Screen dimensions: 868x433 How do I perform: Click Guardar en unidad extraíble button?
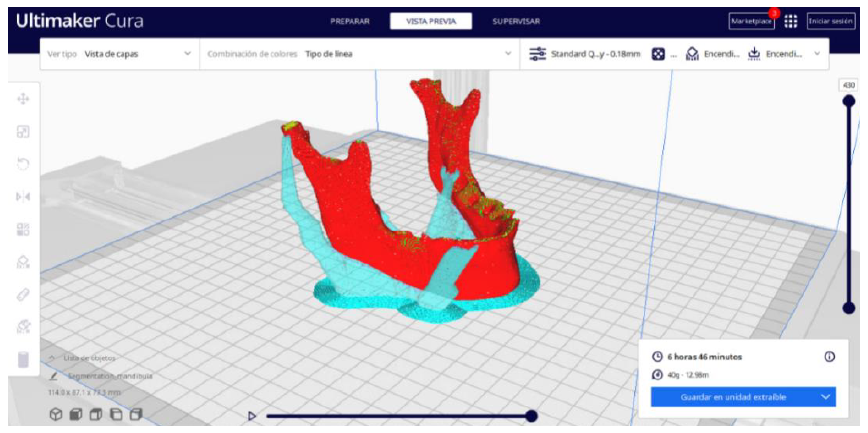(x=733, y=397)
